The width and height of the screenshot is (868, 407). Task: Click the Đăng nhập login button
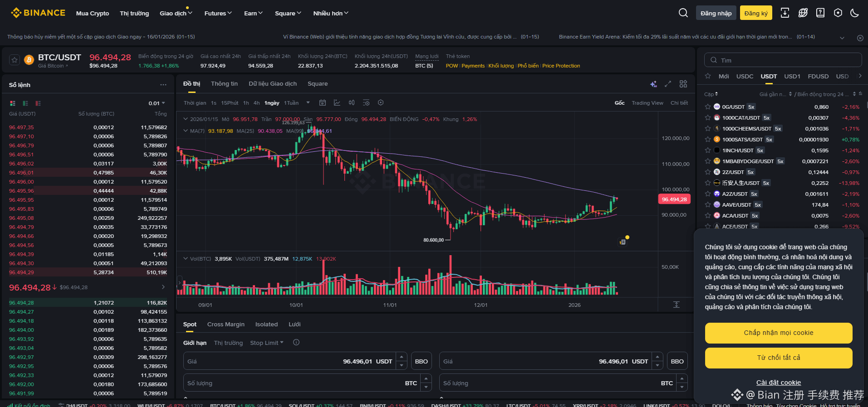pos(716,13)
